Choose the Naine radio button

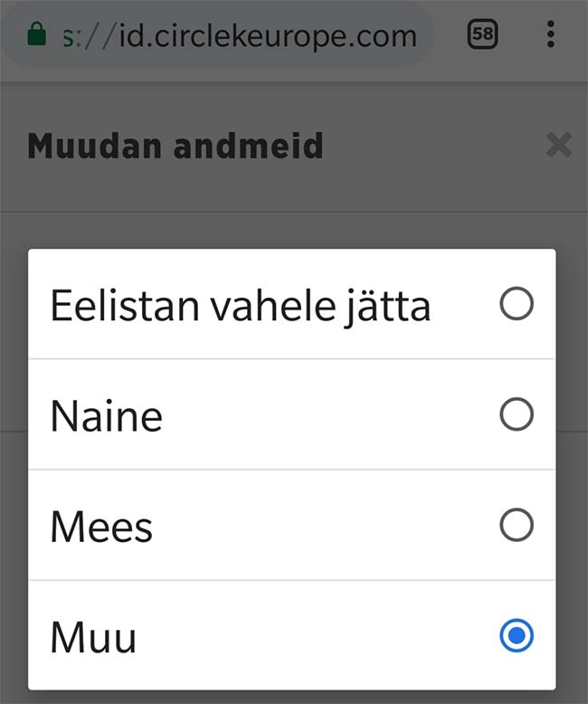(x=517, y=415)
